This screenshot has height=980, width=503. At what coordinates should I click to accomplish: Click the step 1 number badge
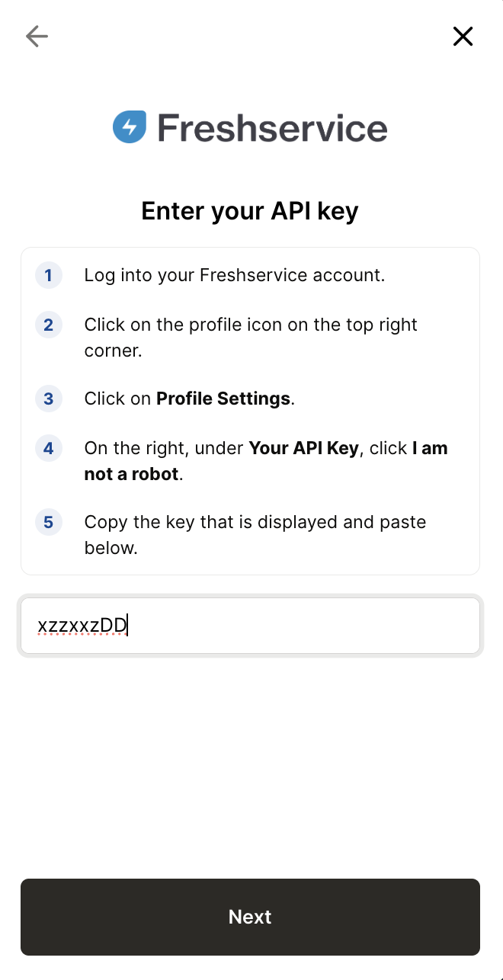click(x=48, y=275)
